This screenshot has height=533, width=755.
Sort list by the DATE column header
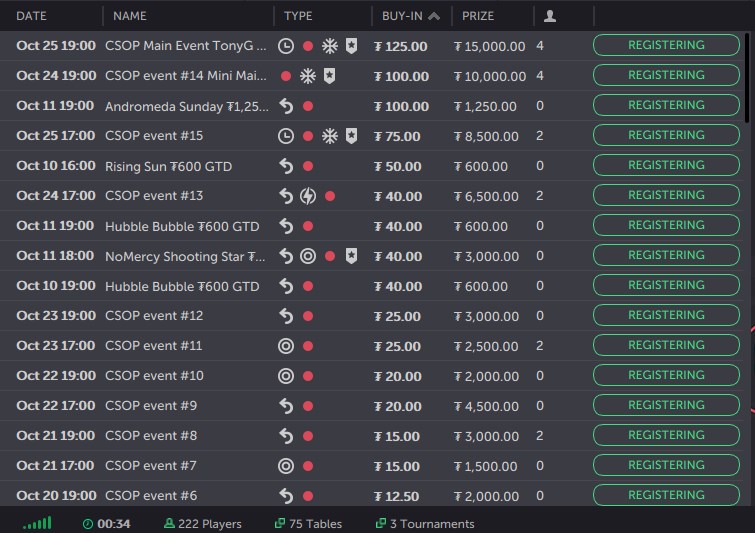(31, 16)
